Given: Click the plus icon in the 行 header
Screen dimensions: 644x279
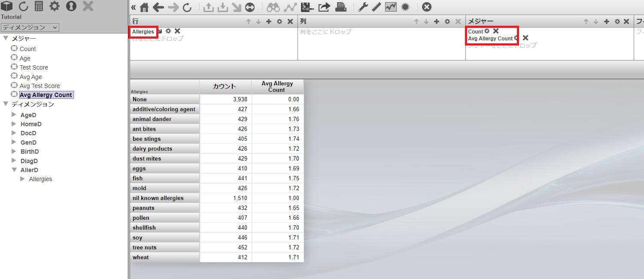Looking at the screenshot, I should pos(269,21).
